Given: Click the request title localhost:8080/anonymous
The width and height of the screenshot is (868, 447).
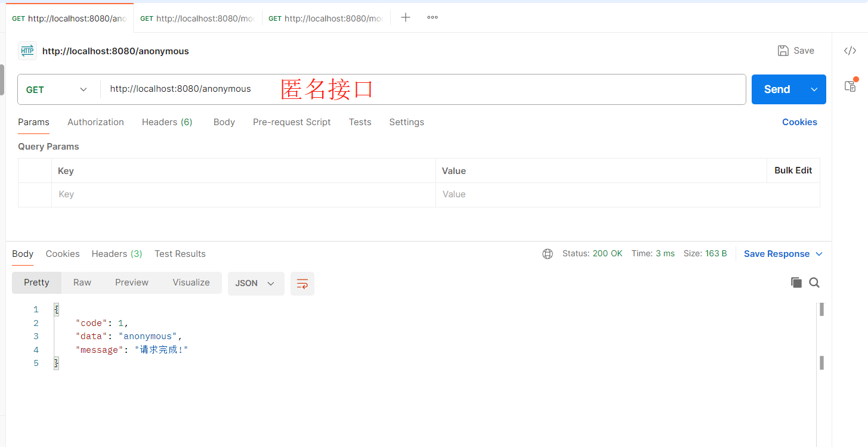Looking at the screenshot, I should coord(116,51).
